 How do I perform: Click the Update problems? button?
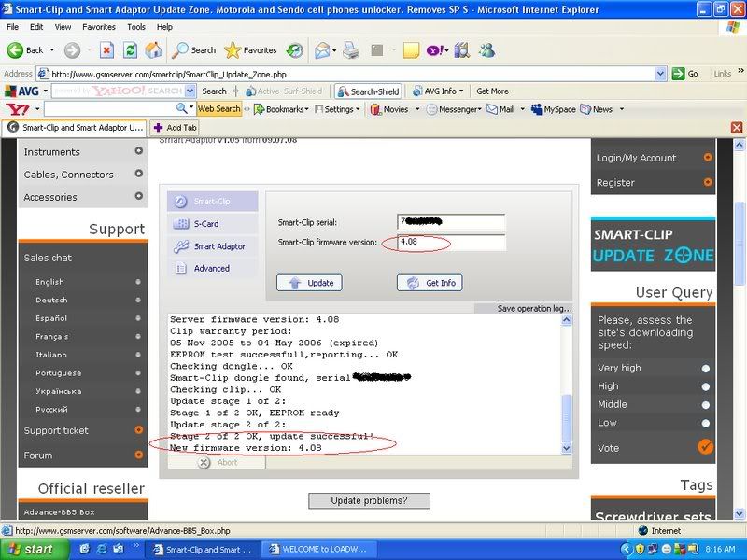coord(369,500)
